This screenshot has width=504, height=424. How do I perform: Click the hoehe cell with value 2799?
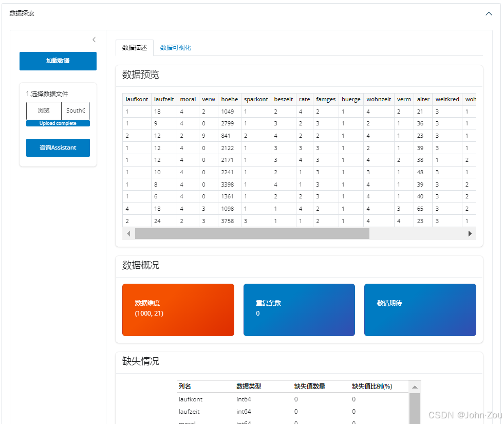pos(230,123)
